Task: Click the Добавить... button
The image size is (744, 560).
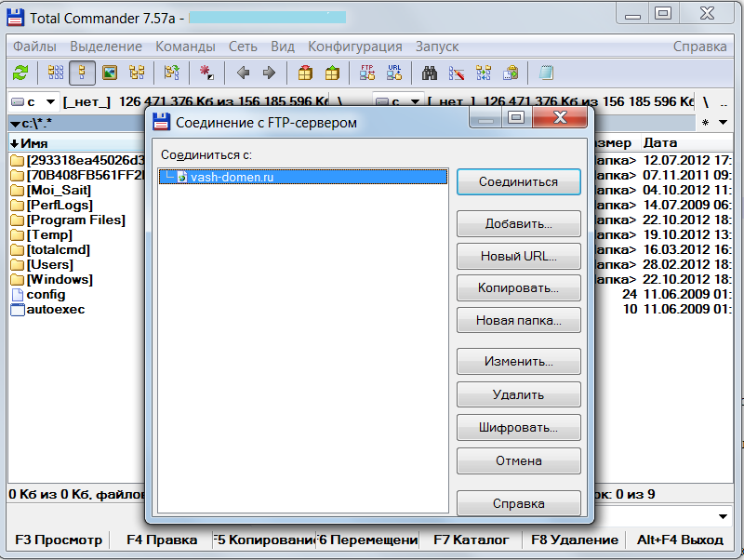Action: click(518, 224)
